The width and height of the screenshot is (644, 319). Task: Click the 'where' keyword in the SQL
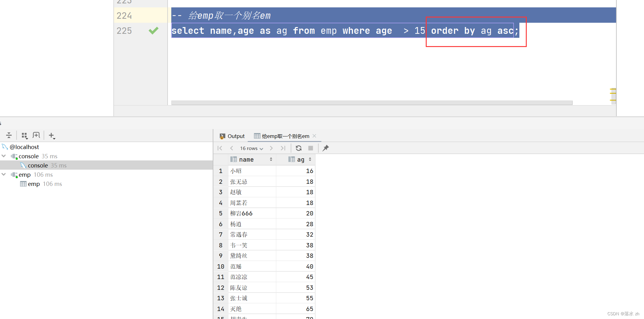click(x=356, y=31)
